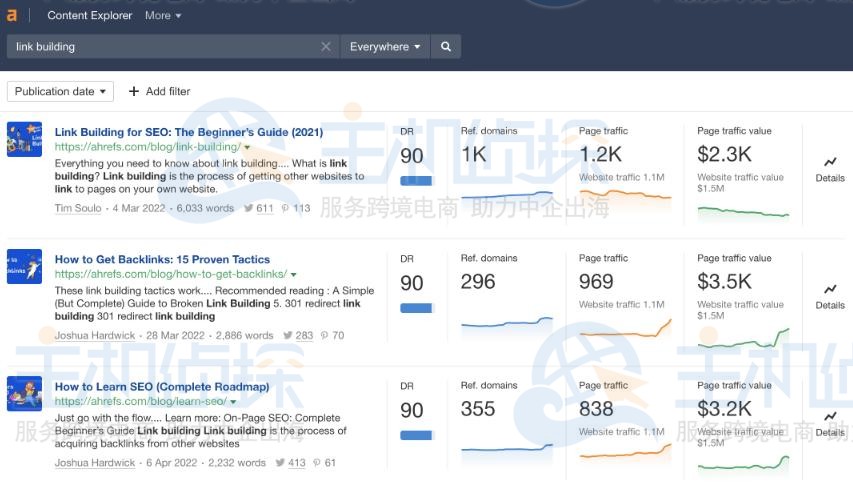The height and width of the screenshot is (484, 853).
Task: Clear the link building search text
Action: pos(326,46)
